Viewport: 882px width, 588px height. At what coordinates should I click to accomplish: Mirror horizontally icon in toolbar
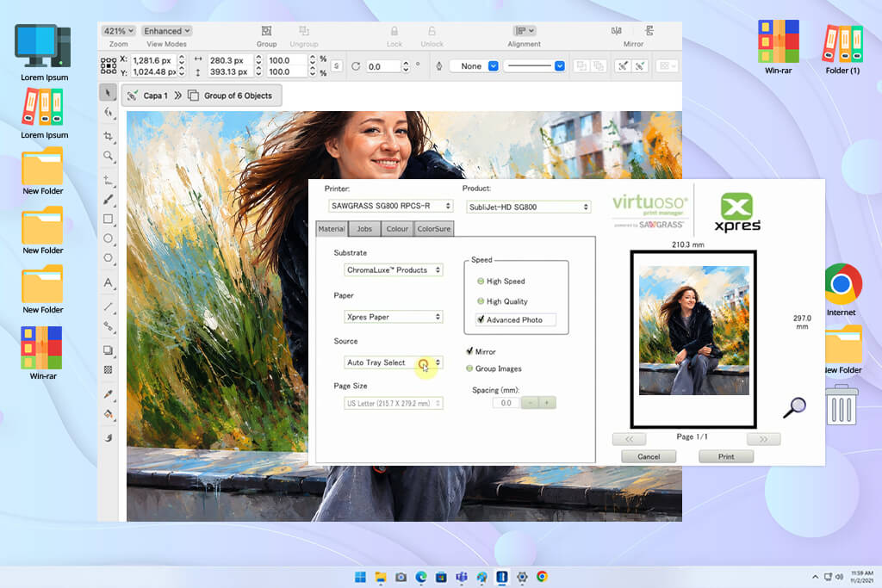click(617, 31)
